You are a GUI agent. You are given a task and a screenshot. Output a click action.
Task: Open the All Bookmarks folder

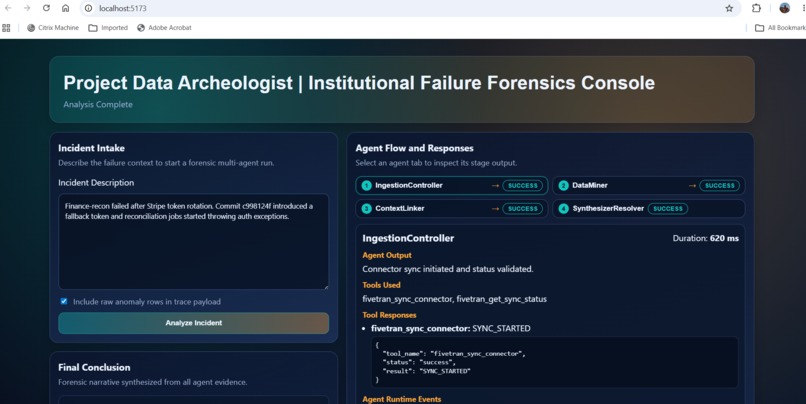pyautogui.click(x=780, y=28)
